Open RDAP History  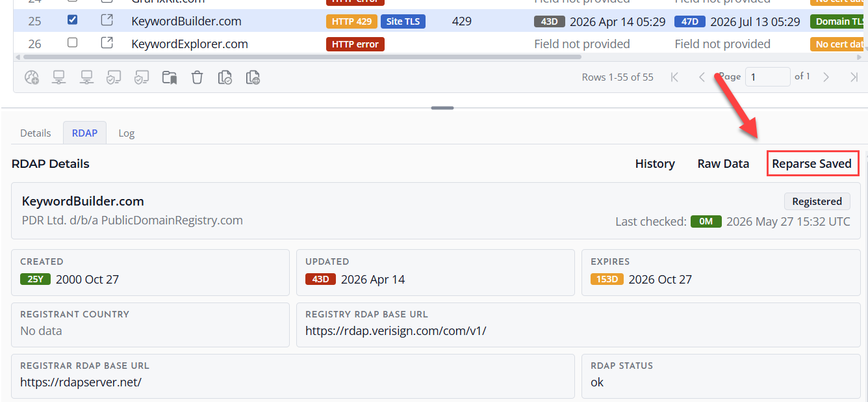pos(655,164)
